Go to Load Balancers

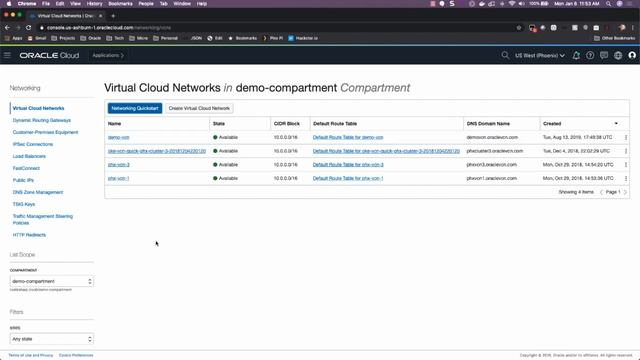point(29,156)
